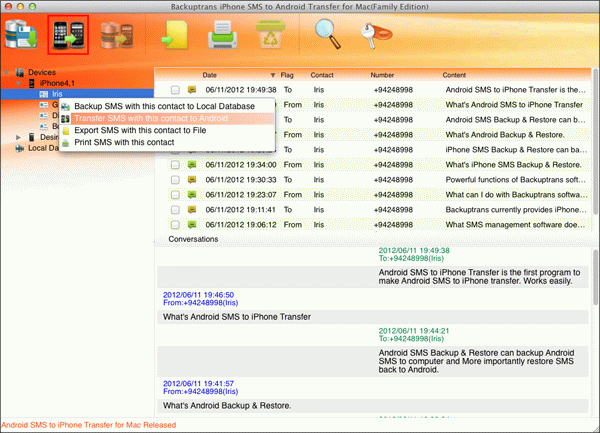Tick the checkbox for the 19:34:00 message
The height and width of the screenshot is (433, 600).
tap(175, 165)
